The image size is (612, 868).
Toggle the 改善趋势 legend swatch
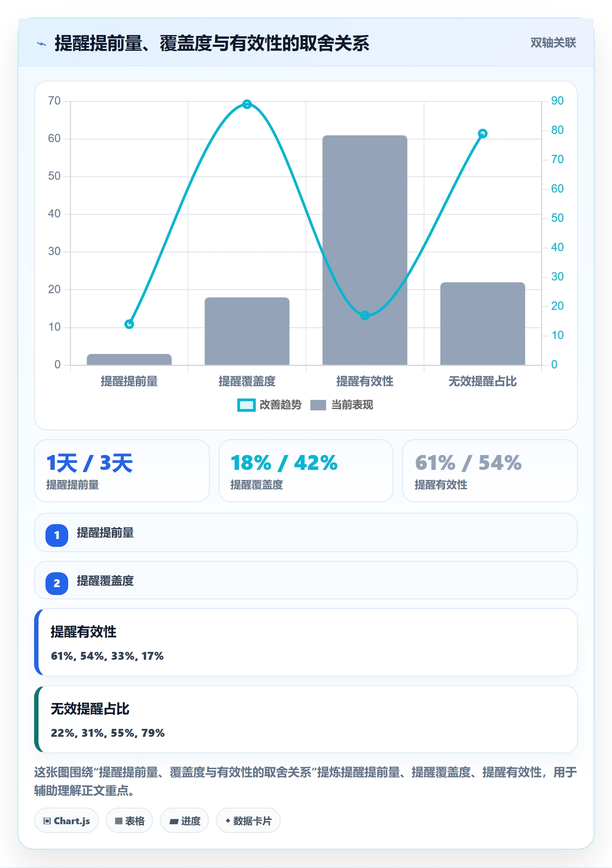tap(246, 405)
